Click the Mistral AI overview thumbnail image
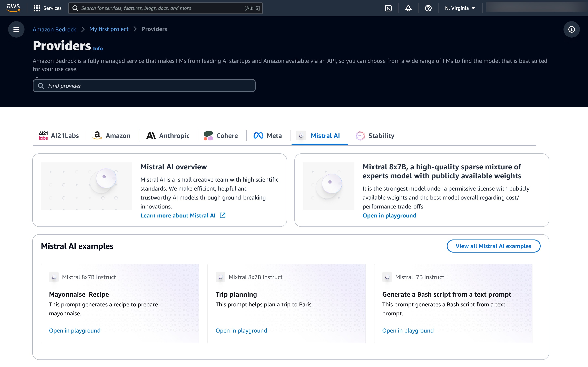Screen dimensions: 588x367 pyautogui.click(x=86, y=186)
